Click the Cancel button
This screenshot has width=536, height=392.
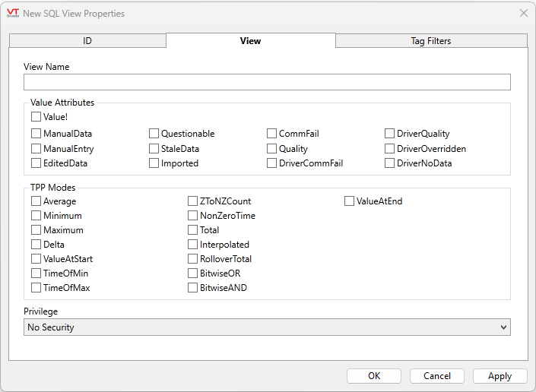pos(436,376)
